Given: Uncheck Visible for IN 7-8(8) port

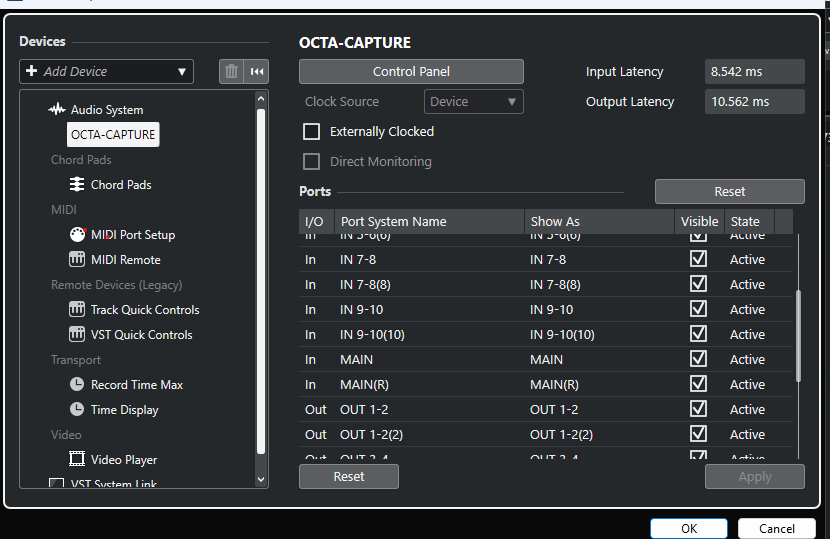Looking at the screenshot, I should coord(698,284).
